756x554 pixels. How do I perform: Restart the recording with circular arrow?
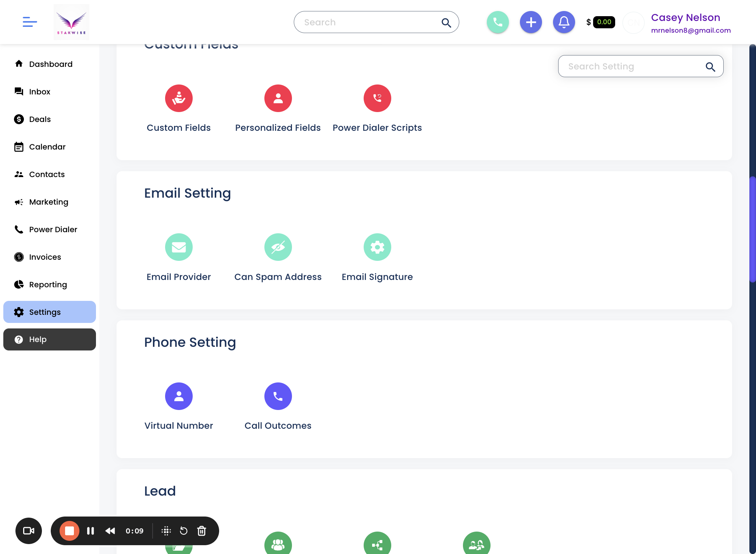coord(183,531)
